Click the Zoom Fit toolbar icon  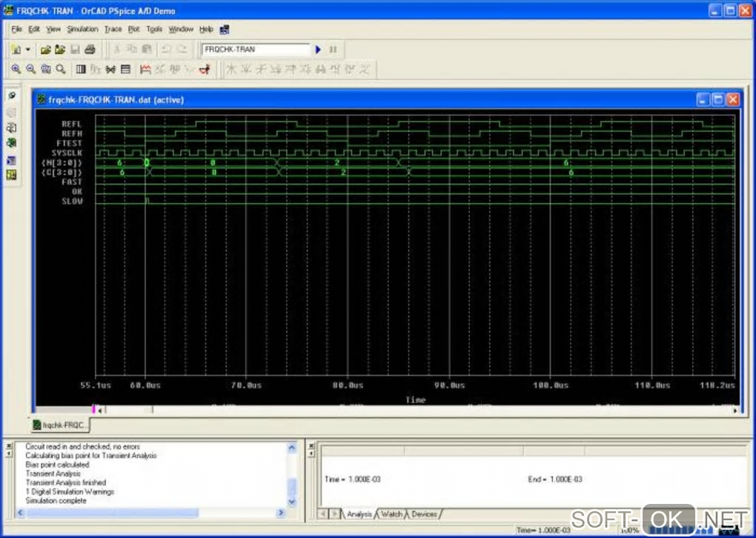(x=61, y=69)
